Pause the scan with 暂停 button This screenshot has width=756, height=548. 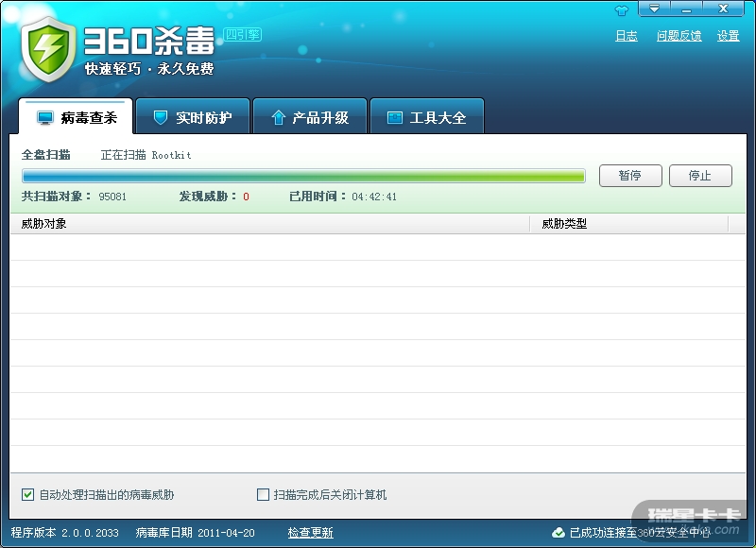[x=630, y=176]
